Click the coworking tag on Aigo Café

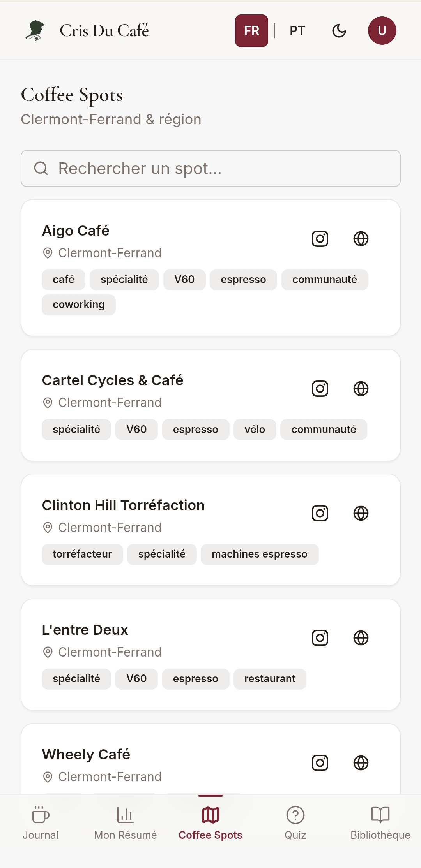(x=79, y=305)
